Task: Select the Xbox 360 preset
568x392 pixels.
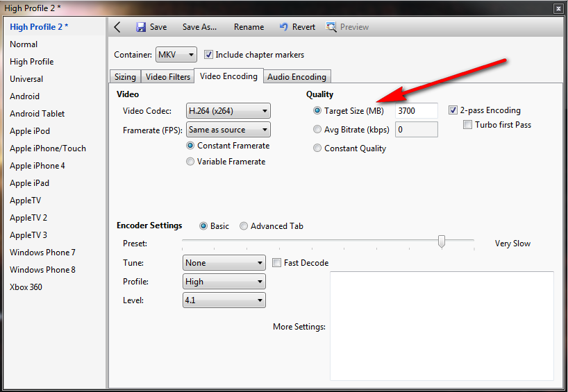Action: tap(26, 287)
